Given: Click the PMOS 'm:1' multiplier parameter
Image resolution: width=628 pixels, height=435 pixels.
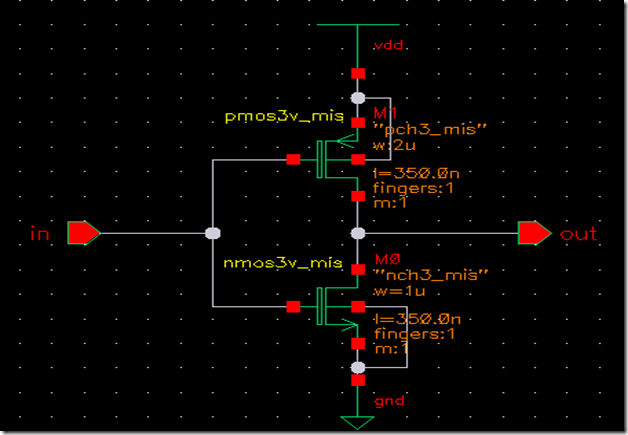Looking at the screenshot, I should [x=390, y=203].
